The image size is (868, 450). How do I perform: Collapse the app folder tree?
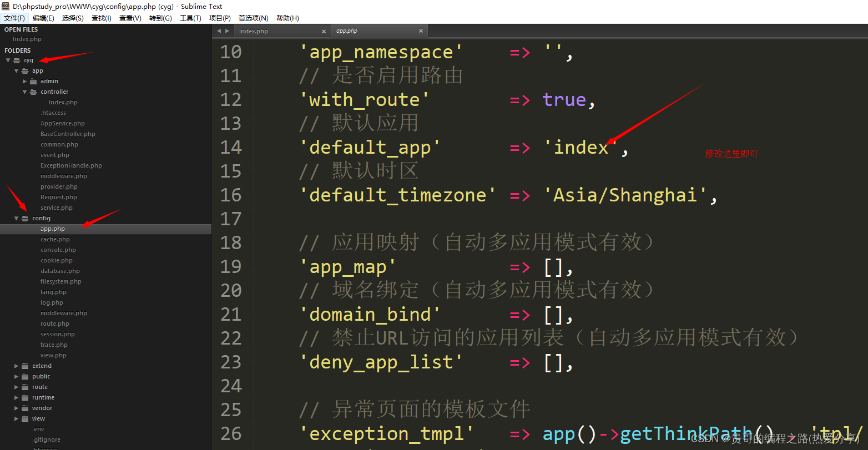click(x=16, y=71)
